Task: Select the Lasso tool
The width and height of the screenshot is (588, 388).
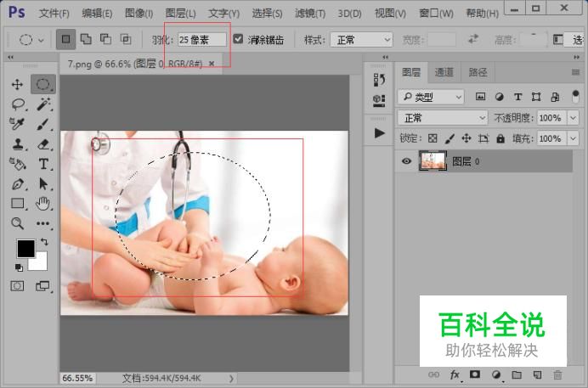Action: (x=18, y=104)
